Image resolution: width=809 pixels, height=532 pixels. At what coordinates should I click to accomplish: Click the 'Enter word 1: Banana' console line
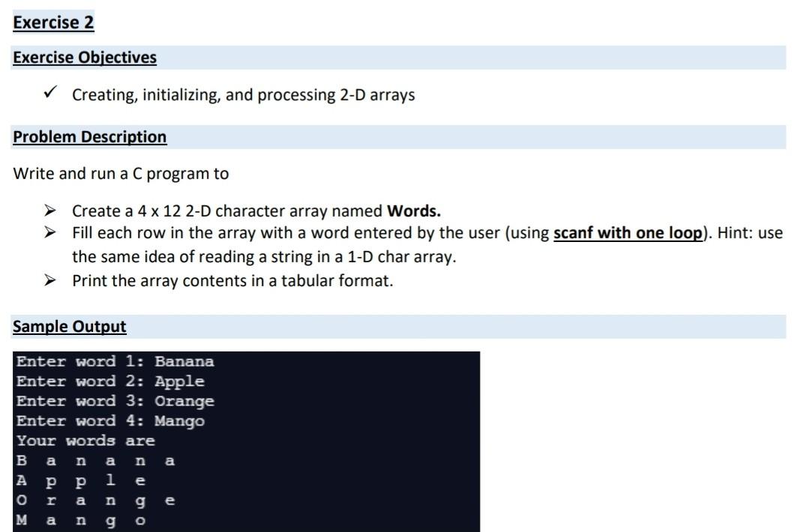[x=115, y=361]
